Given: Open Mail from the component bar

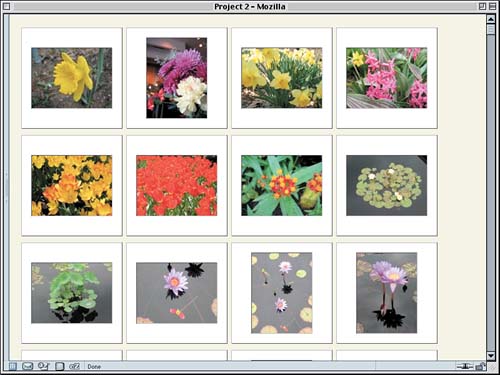Looking at the screenshot, I should tap(27, 366).
